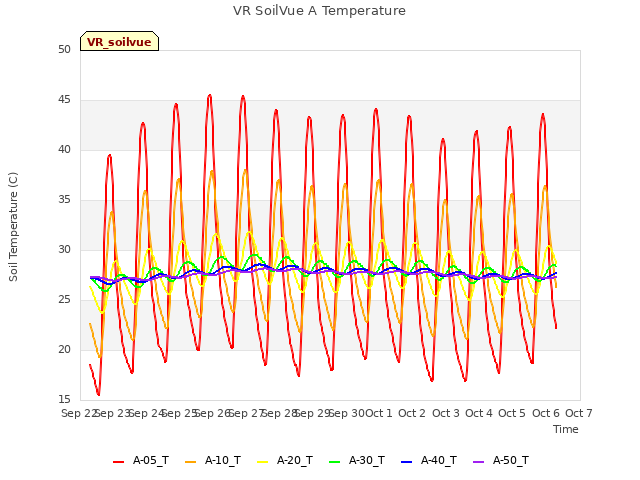Click the highest red peak near Sep 26
Screen dimensions: 640x480
click(210, 96)
